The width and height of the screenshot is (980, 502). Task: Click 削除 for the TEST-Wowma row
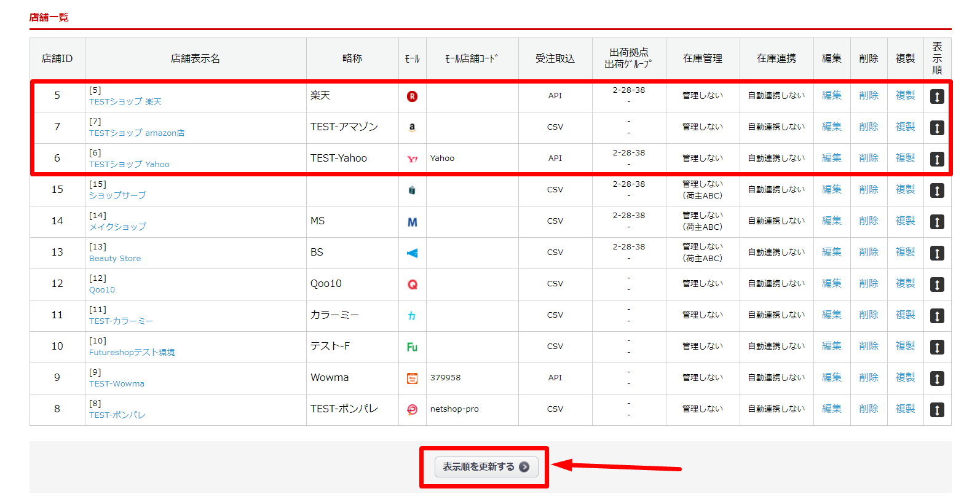pos(868,377)
